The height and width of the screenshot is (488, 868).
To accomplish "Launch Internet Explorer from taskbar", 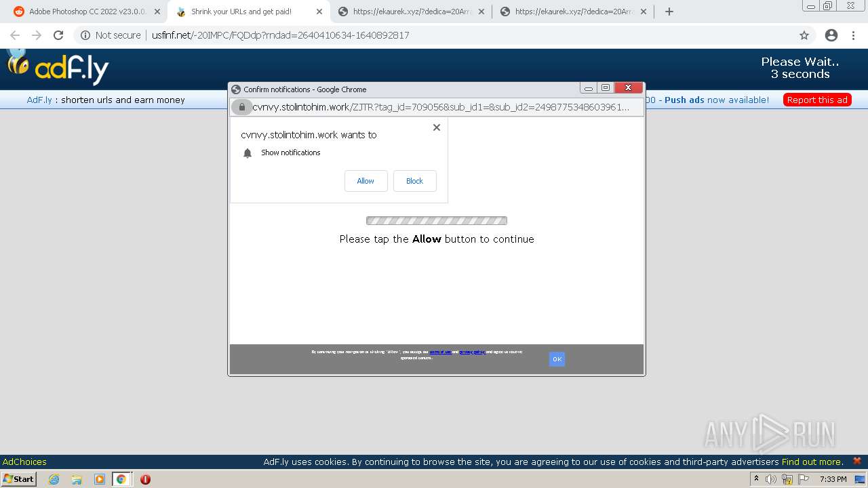I will [x=54, y=479].
